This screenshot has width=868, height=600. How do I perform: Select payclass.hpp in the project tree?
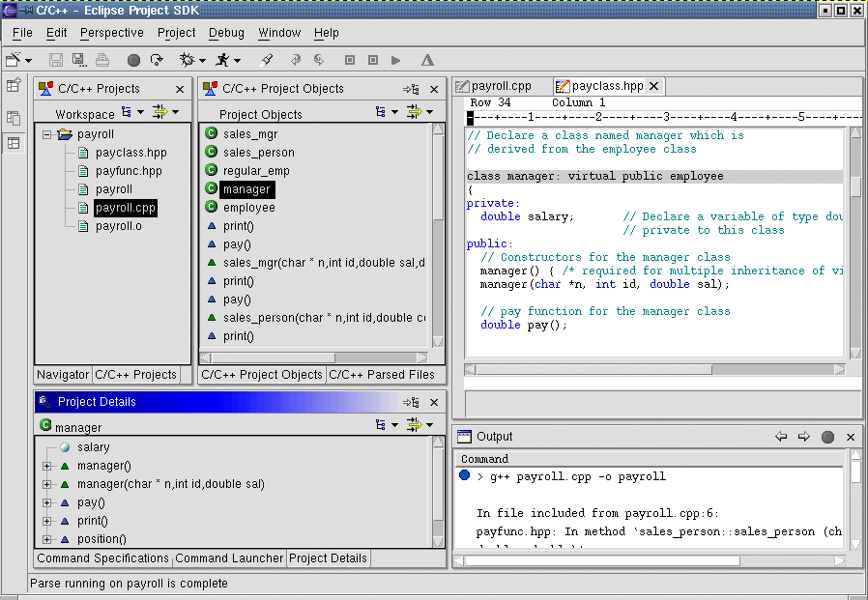tap(131, 153)
